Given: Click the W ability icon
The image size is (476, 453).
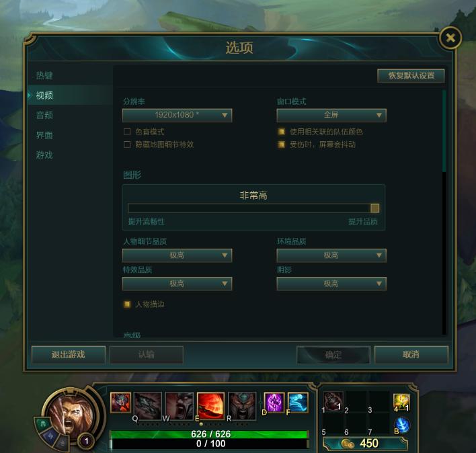Looking at the screenshot, I should click(179, 405).
